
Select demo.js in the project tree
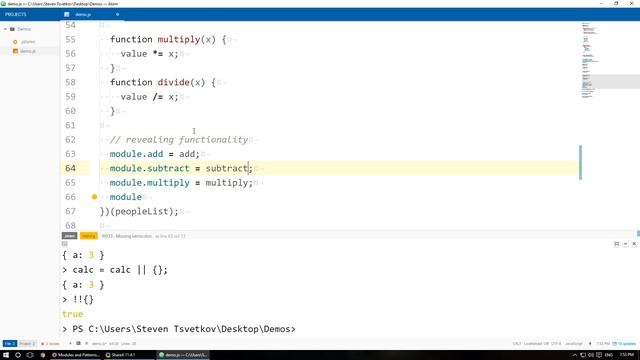[28, 51]
